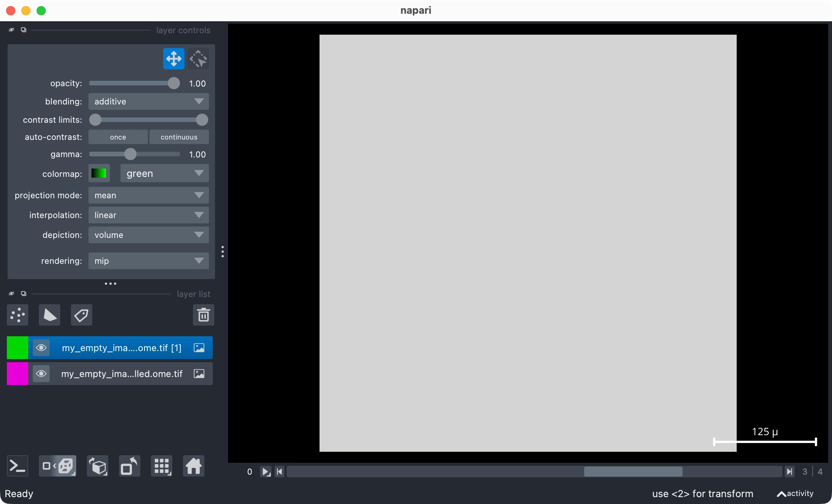Add a new points layer

(18, 315)
